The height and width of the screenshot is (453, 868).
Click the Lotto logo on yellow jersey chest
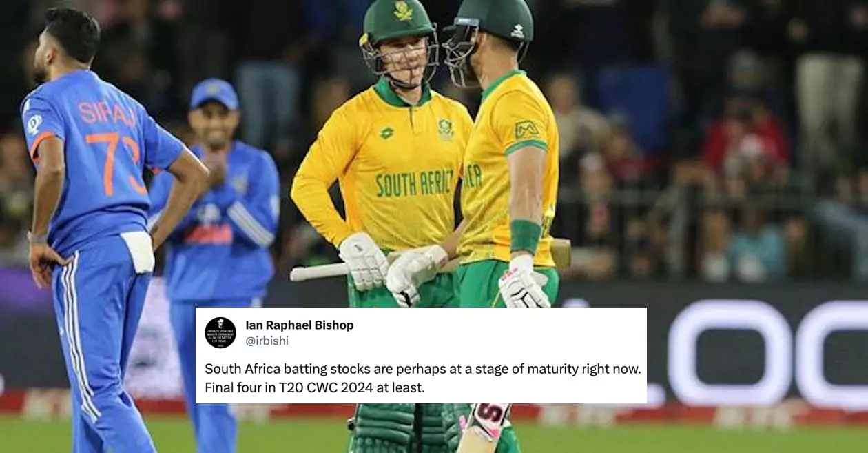click(x=387, y=132)
